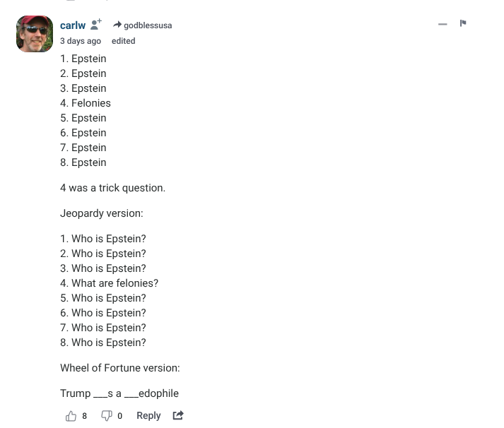The image size is (504, 428).
Task: Upvote the comment with thumbs up icon
Action: [x=71, y=416]
